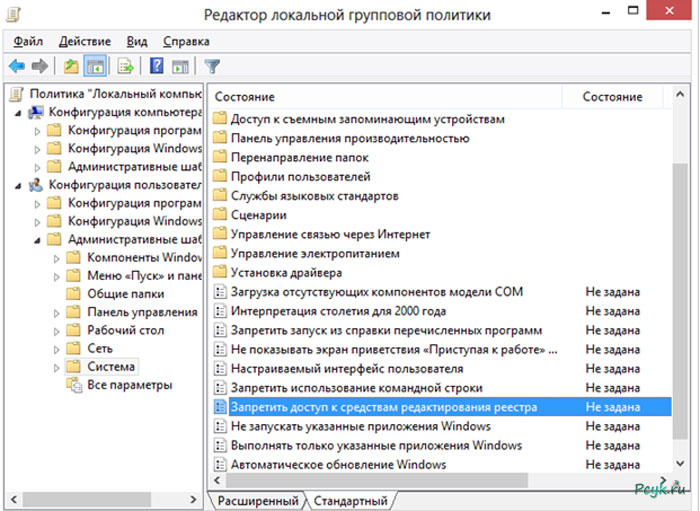Image resolution: width=700 pixels, height=511 pixels.
Task: Toggle the show/hide console tree icon
Action: [95, 67]
